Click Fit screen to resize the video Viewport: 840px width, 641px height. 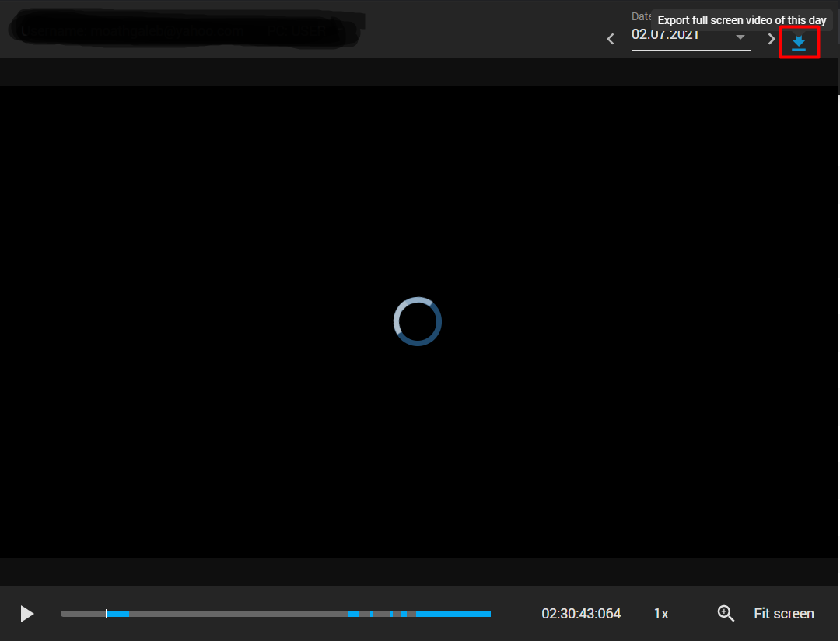click(783, 613)
